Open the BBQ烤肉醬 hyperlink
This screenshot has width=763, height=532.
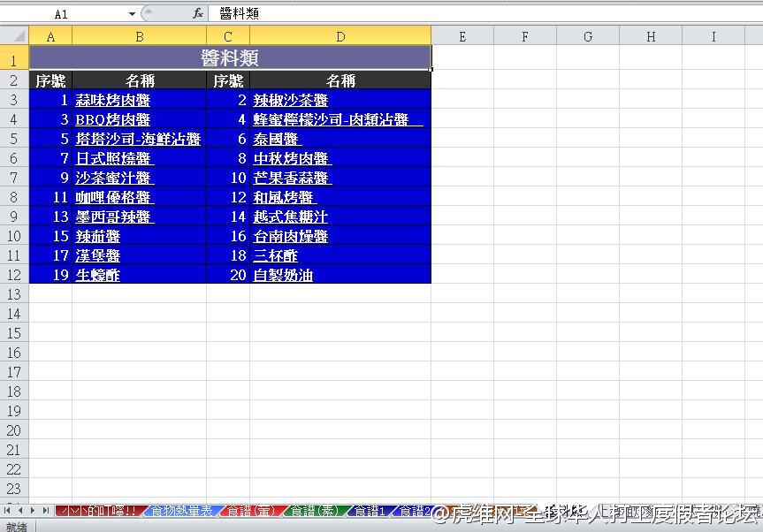pos(113,119)
